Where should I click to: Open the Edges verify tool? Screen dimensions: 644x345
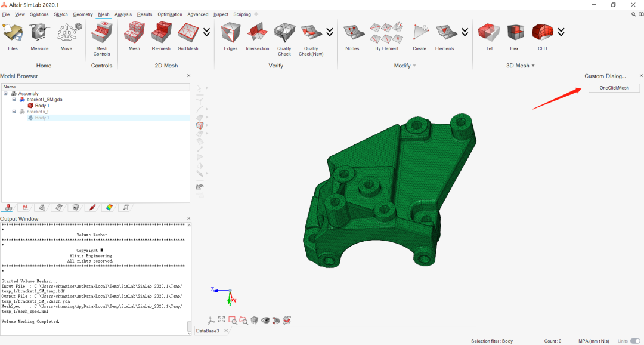click(230, 37)
